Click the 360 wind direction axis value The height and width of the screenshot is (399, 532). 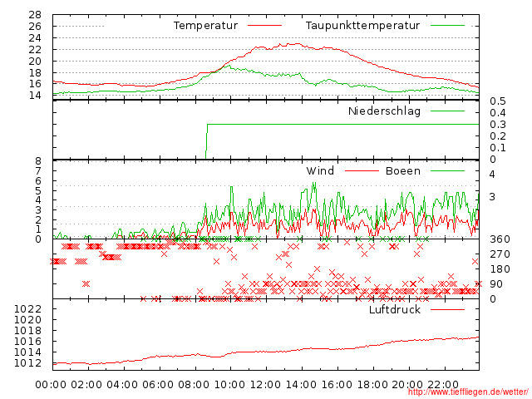pyautogui.click(x=500, y=239)
